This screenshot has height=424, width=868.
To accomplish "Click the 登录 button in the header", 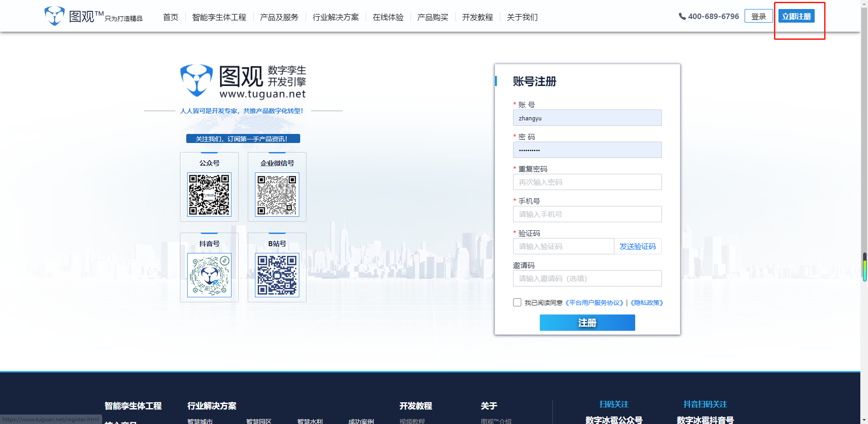I will click(x=759, y=16).
